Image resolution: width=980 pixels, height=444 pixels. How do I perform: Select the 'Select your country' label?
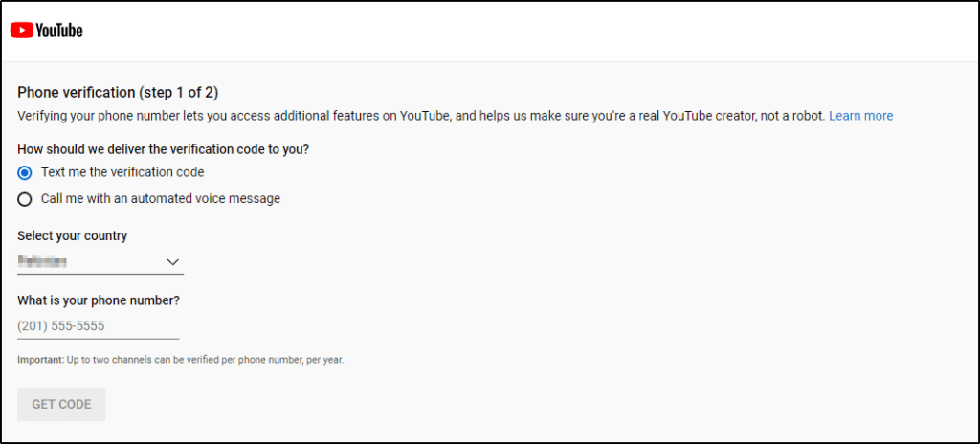(x=73, y=235)
